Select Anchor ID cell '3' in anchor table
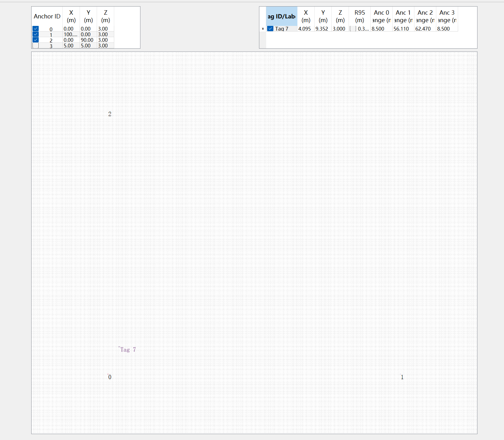Viewport: 504px width, 440px height. click(47, 46)
